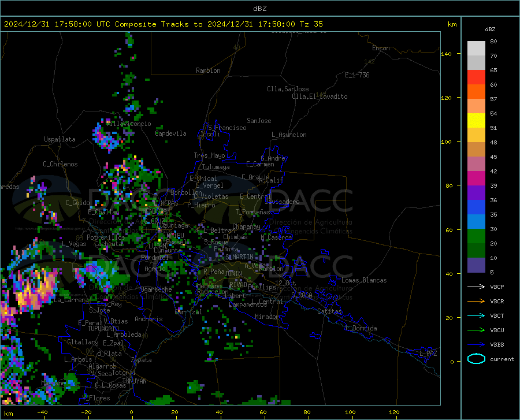520x420 pixels.
Task: Click the Mirador map label
Action: [267, 317]
